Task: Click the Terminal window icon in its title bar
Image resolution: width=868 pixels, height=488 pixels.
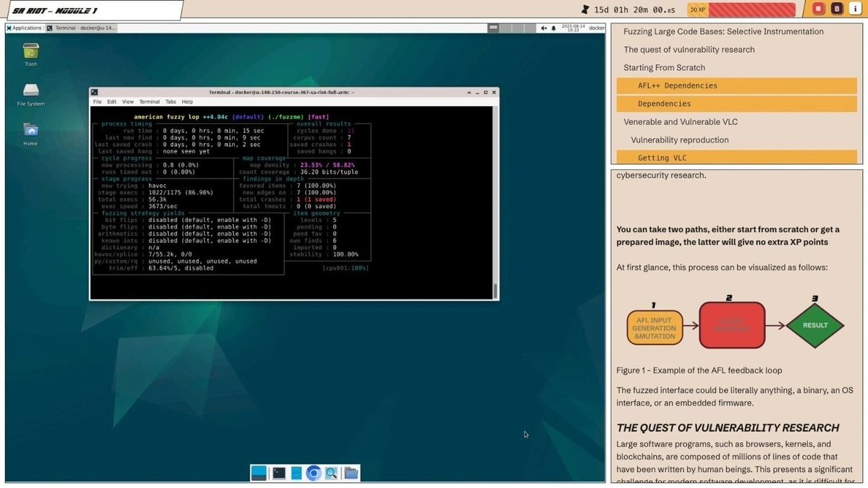Action: 95,92
